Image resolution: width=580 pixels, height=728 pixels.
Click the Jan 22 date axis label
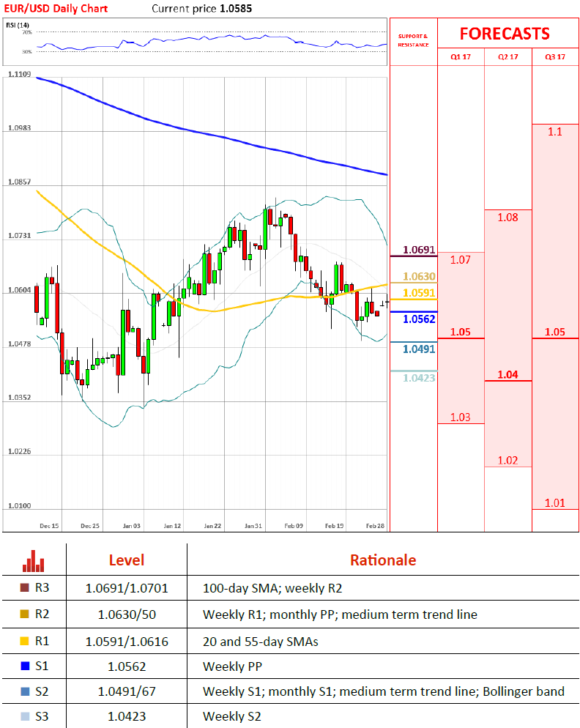[x=212, y=526]
